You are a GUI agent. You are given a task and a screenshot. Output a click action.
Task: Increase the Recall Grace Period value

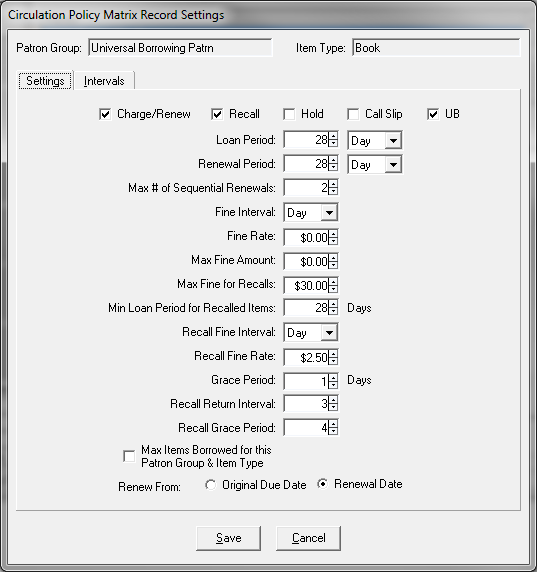pos(333,424)
